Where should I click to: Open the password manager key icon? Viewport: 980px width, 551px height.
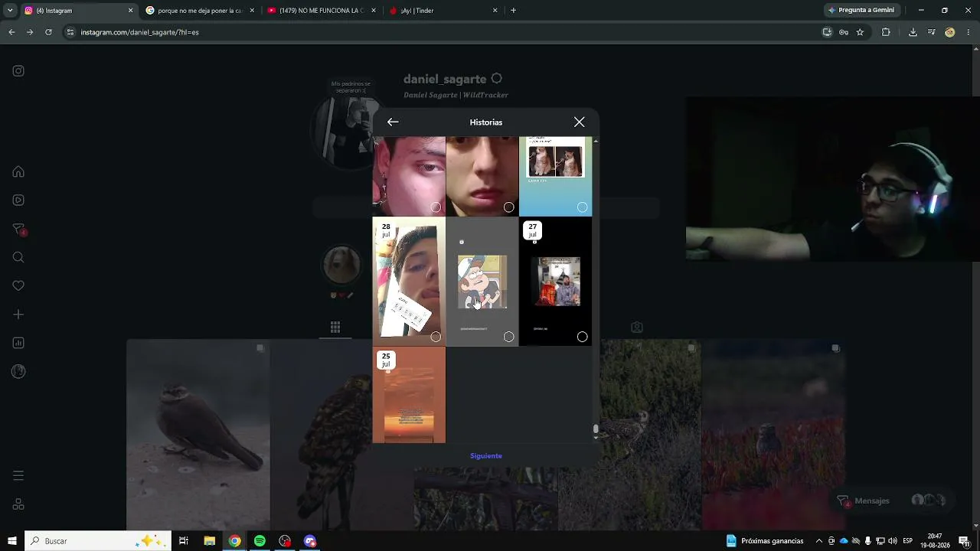click(x=844, y=32)
